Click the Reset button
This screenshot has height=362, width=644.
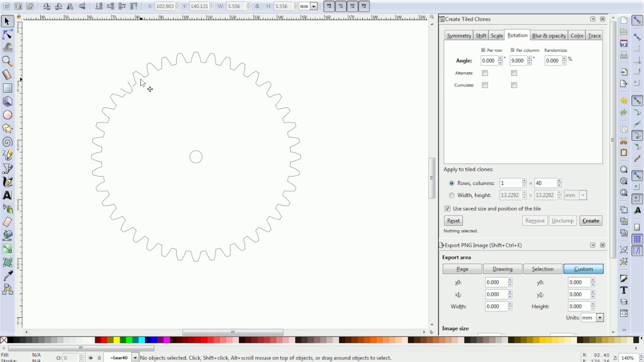pyautogui.click(x=453, y=221)
